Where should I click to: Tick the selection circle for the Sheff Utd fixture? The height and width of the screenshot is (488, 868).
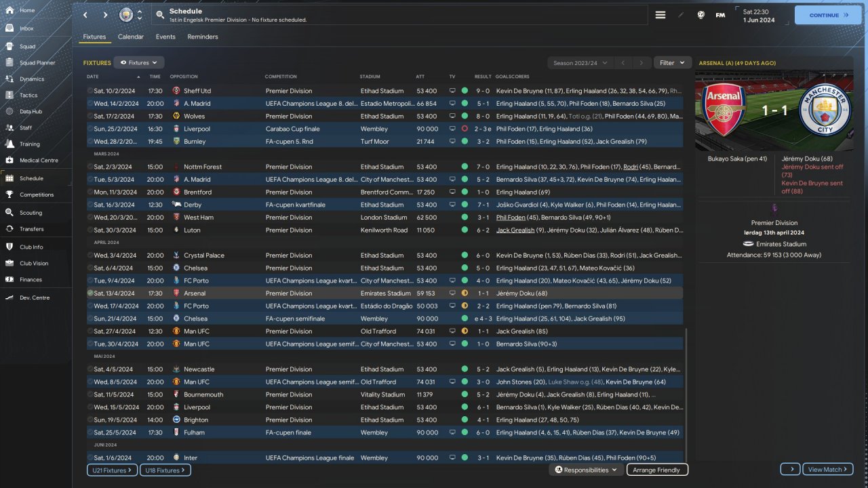90,91
